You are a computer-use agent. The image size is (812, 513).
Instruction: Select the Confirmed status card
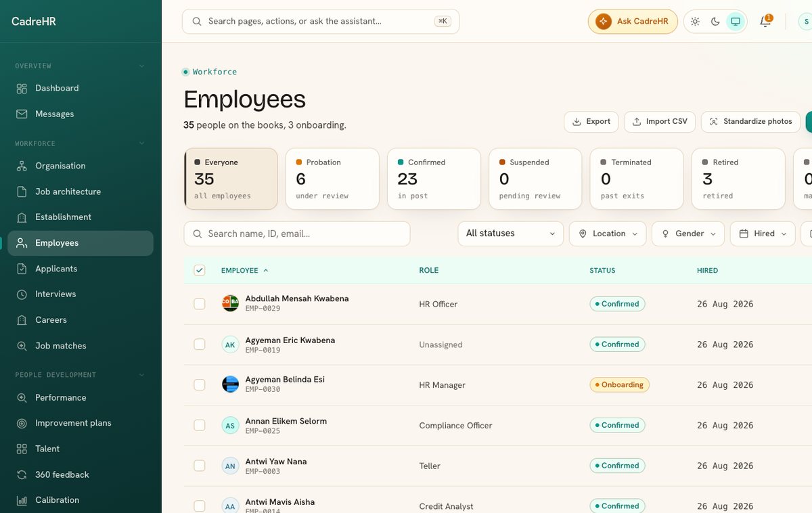(x=434, y=179)
